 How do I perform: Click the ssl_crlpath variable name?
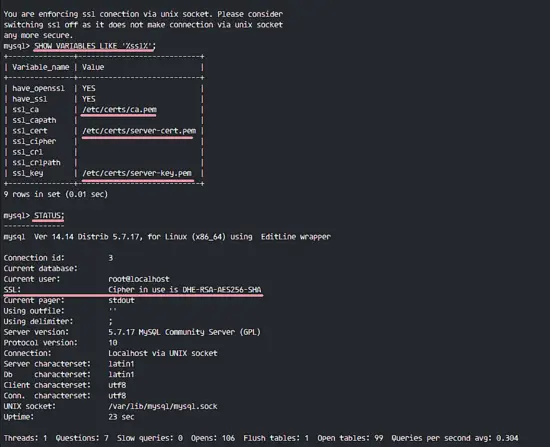coord(36,162)
